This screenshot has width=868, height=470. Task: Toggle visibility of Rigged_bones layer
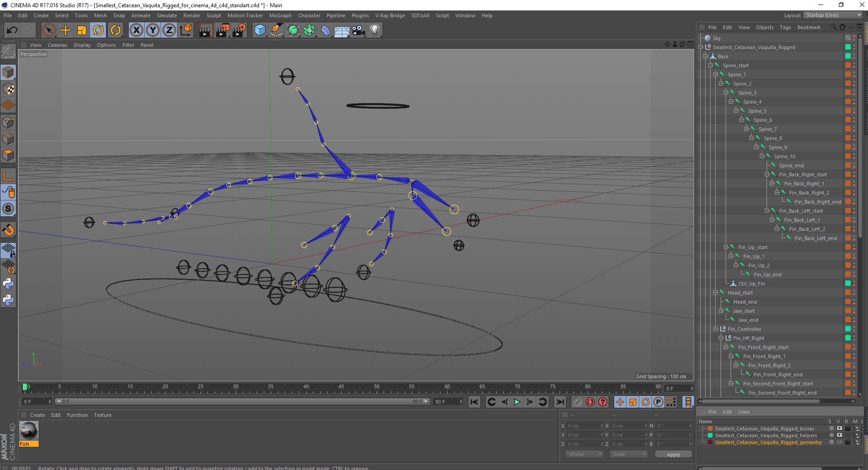tap(839, 429)
